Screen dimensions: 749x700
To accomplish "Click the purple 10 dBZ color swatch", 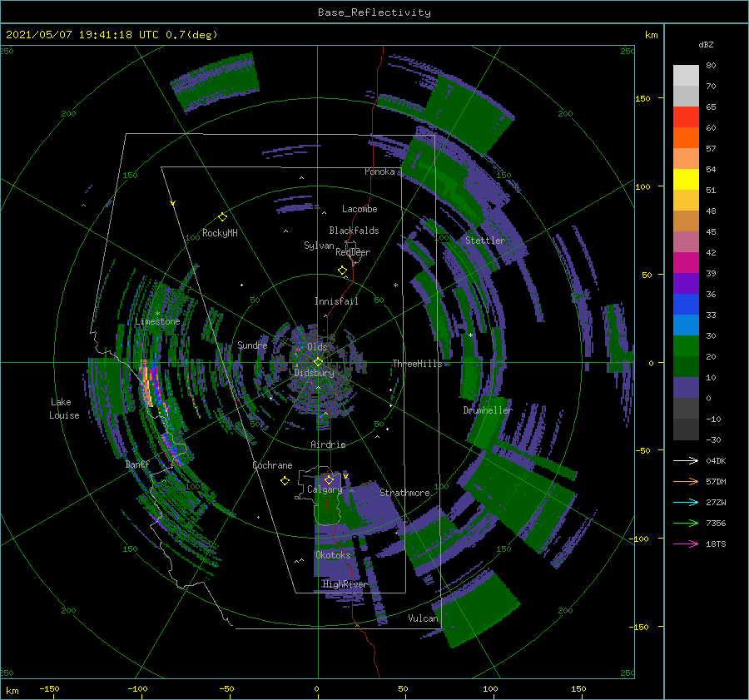I will click(x=686, y=388).
